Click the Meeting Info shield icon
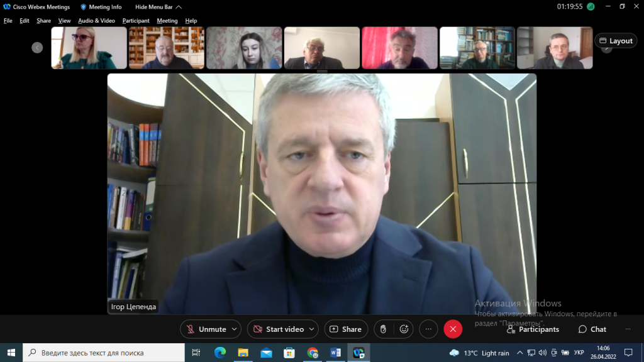Screen dimensions: 644x362 click(x=84, y=7)
